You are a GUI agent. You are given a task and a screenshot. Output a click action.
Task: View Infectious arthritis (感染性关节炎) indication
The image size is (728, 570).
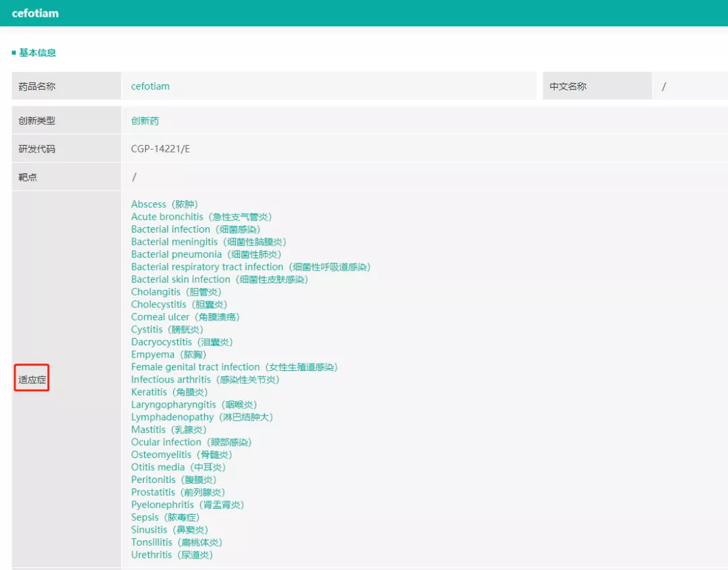click(x=205, y=380)
